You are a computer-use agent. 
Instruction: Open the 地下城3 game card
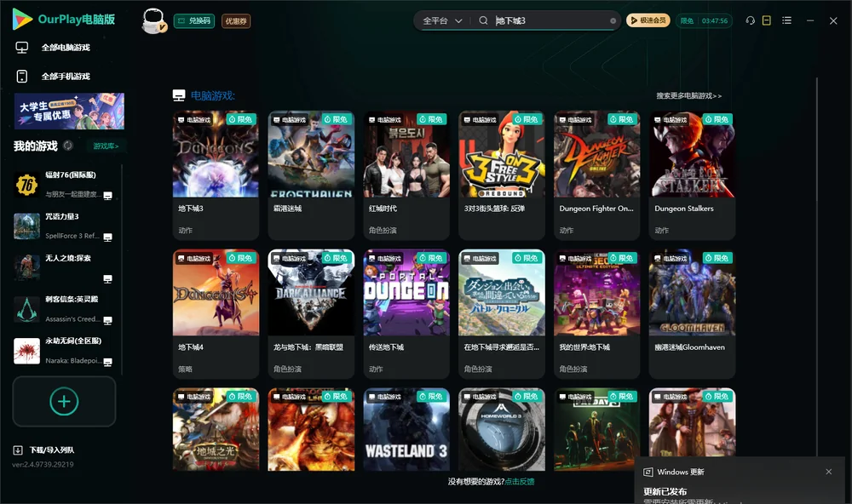(216, 175)
